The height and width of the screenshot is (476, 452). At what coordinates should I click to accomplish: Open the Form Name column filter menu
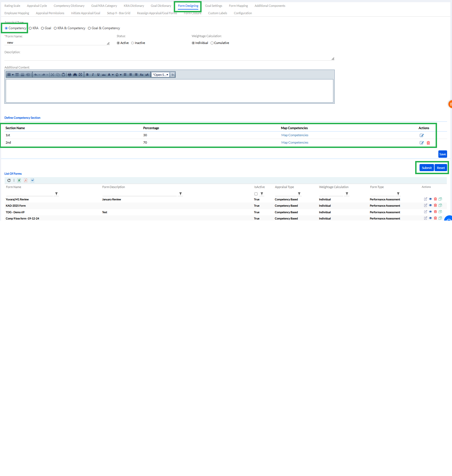click(56, 194)
